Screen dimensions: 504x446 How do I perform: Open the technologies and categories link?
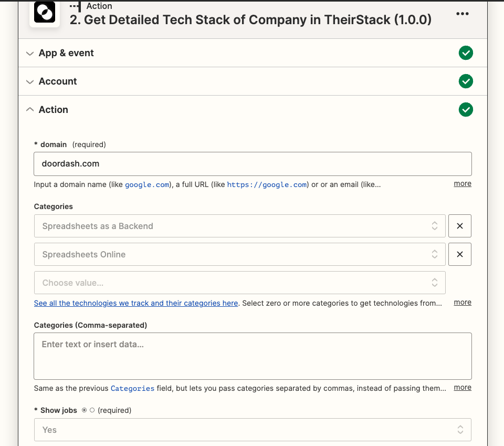pos(136,303)
